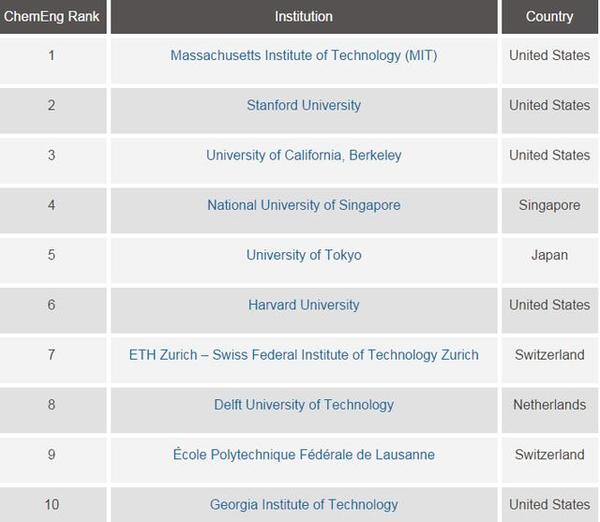The width and height of the screenshot is (600, 522).
Task: Select the Netherlands country cell
Action: pyautogui.click(x=549, y=410)
